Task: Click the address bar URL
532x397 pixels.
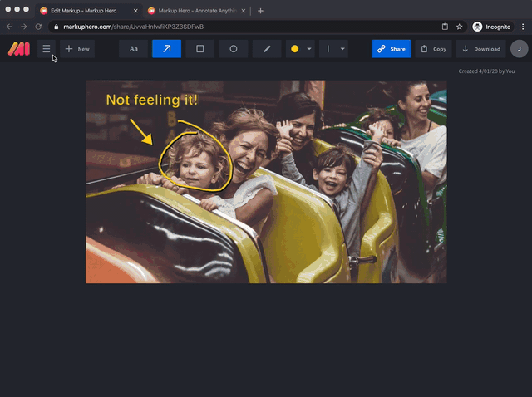Action: pos(133,27)
